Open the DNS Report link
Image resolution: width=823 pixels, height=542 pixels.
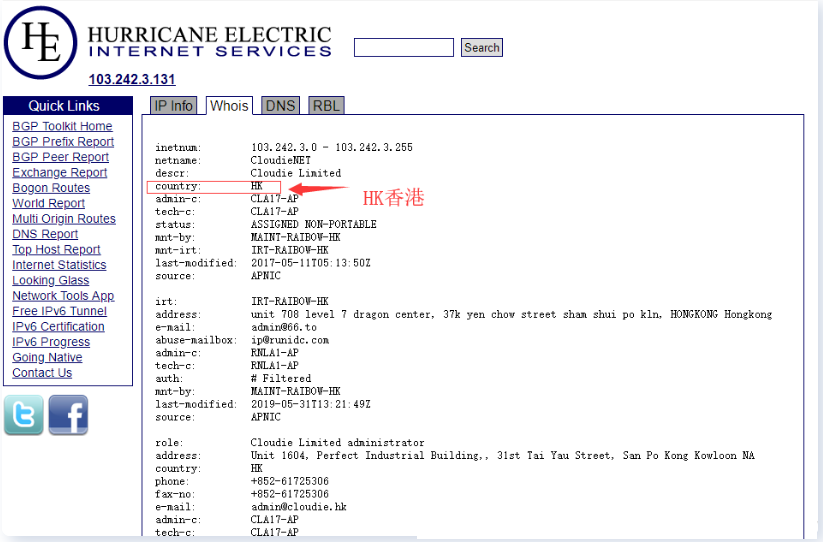point(45,234)
